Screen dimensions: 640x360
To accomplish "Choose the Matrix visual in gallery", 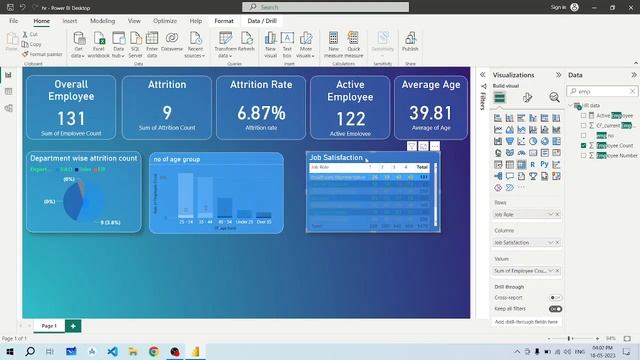I will (x=521, y=164).
